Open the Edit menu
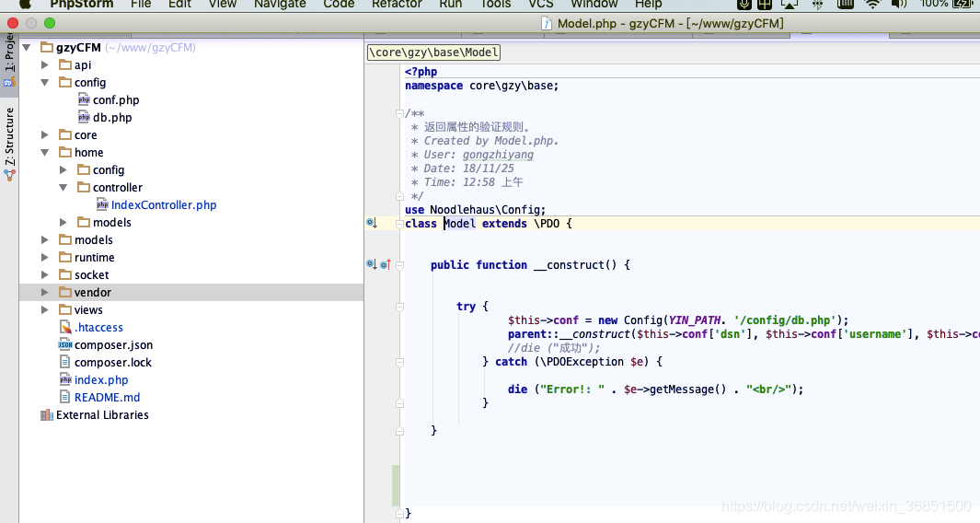 tap(179, 4)
